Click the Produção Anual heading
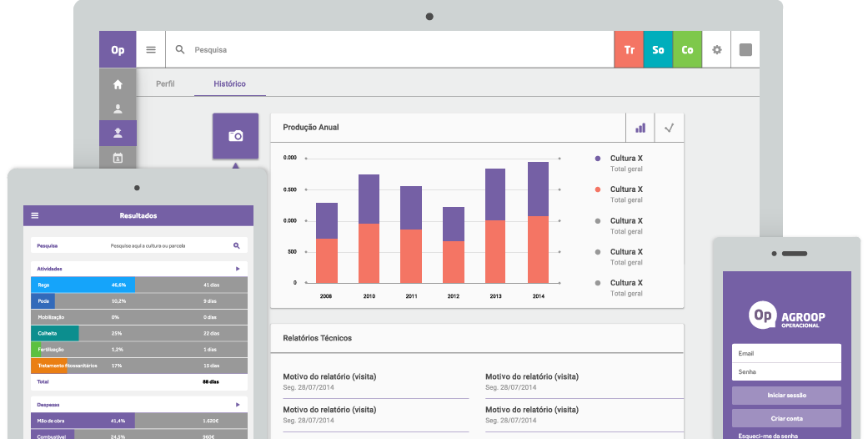868x439 pixels. click(x=310, y=127)
